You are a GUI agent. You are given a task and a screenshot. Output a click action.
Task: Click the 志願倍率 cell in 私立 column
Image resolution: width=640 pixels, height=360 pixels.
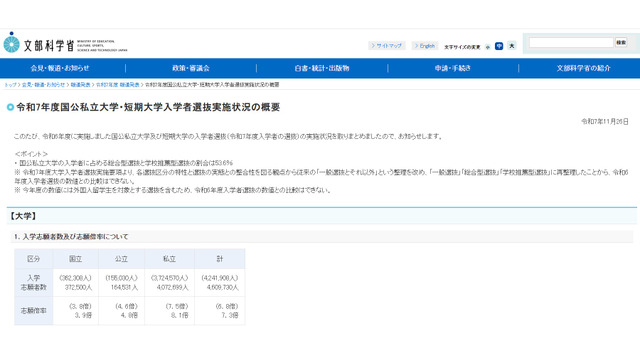169,311
